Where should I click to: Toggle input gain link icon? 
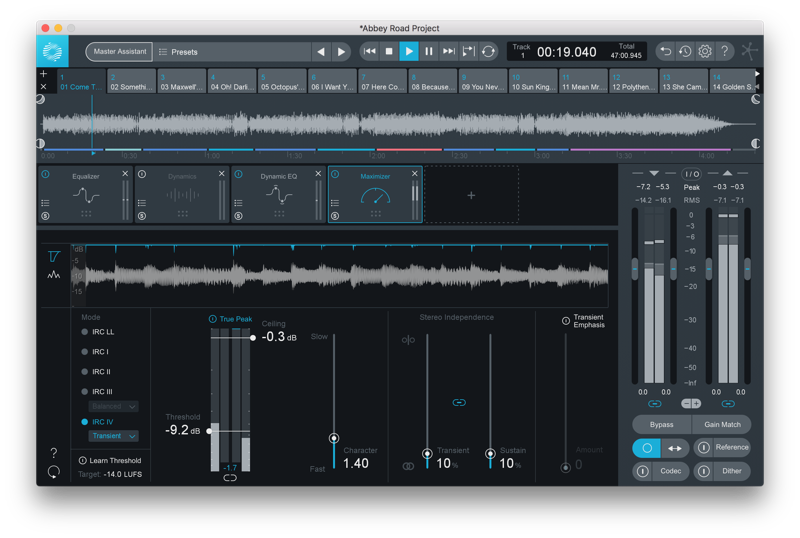(655, 404)
